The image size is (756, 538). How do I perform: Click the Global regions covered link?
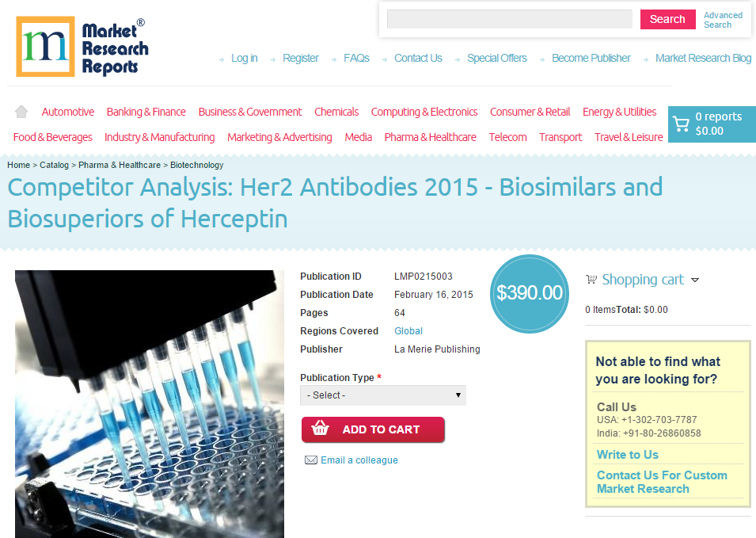[x=408, y=330]
